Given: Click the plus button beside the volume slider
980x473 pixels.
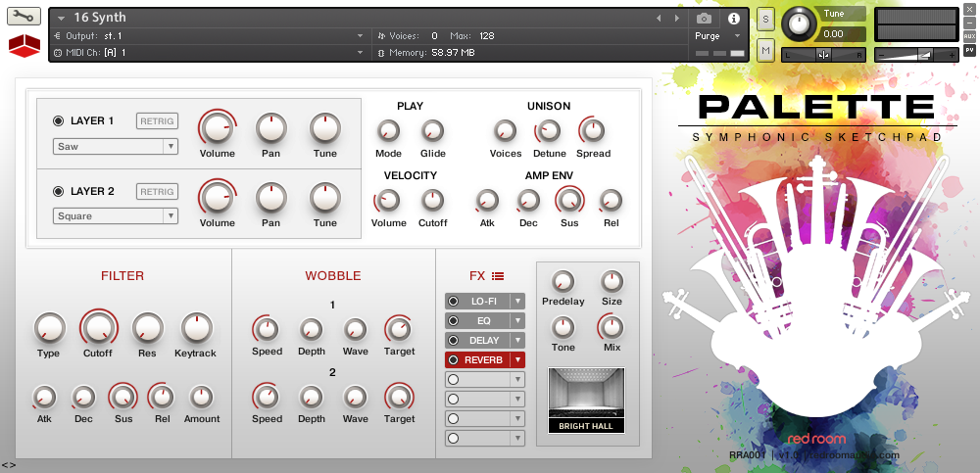Looking at the screenshot, I should (x=952, y=55).
